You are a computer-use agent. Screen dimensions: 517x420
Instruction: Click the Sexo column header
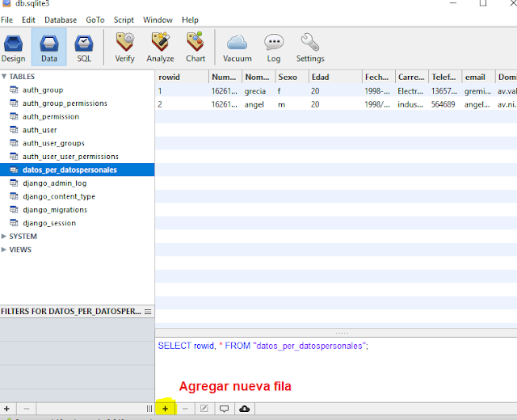pos(292,77)
